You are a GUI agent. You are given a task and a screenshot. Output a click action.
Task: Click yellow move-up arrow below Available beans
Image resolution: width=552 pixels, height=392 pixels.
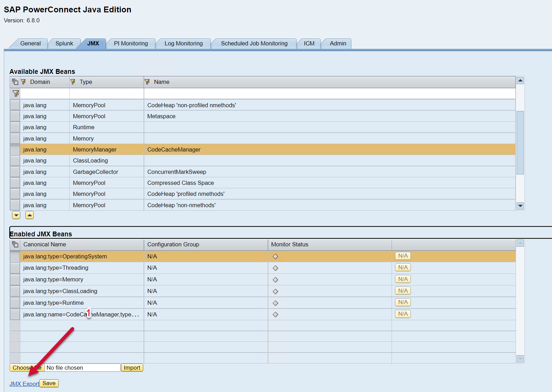30,215
